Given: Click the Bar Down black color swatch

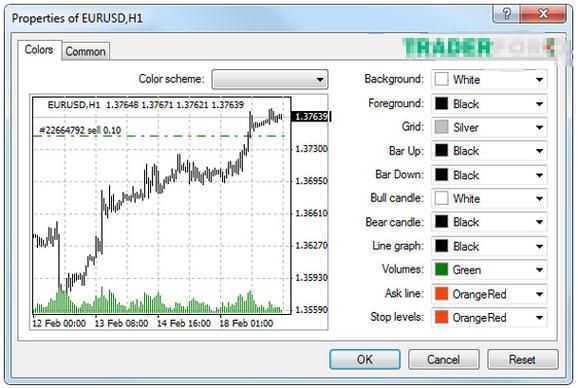Looking at the screenshot, I should [x=441, y=175].
